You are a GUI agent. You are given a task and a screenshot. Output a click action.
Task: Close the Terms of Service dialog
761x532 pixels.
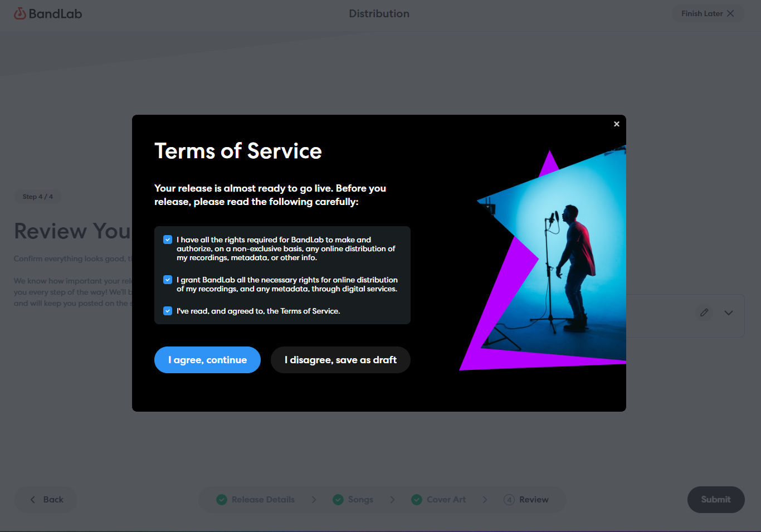(617, 124)
